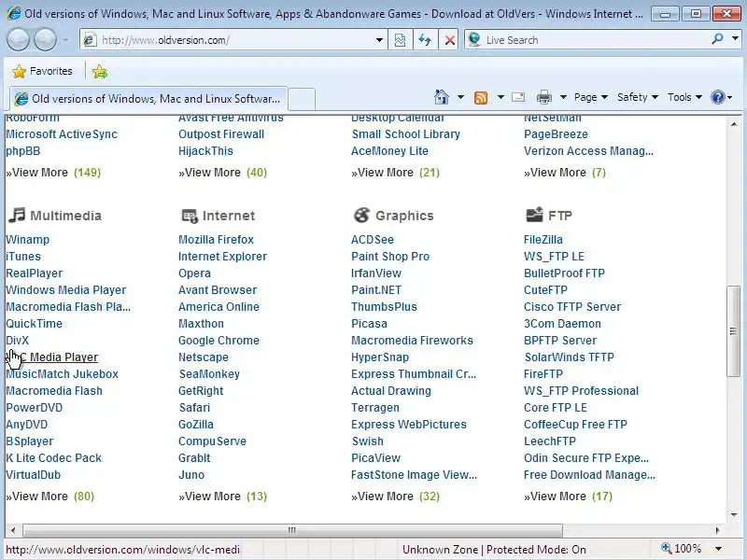Viewport: 747px width, 560px height.
Task: Click the RSS Feeds icon
Action: [x=481, y=98]
